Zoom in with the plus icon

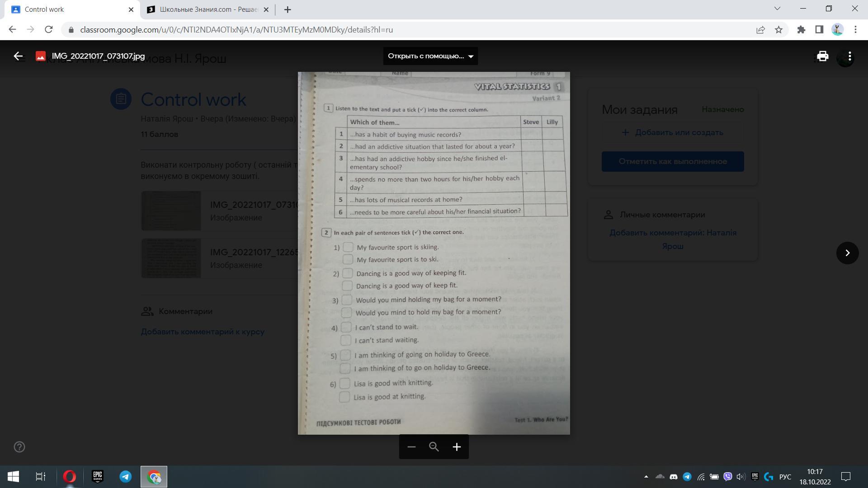click(457, 447)
